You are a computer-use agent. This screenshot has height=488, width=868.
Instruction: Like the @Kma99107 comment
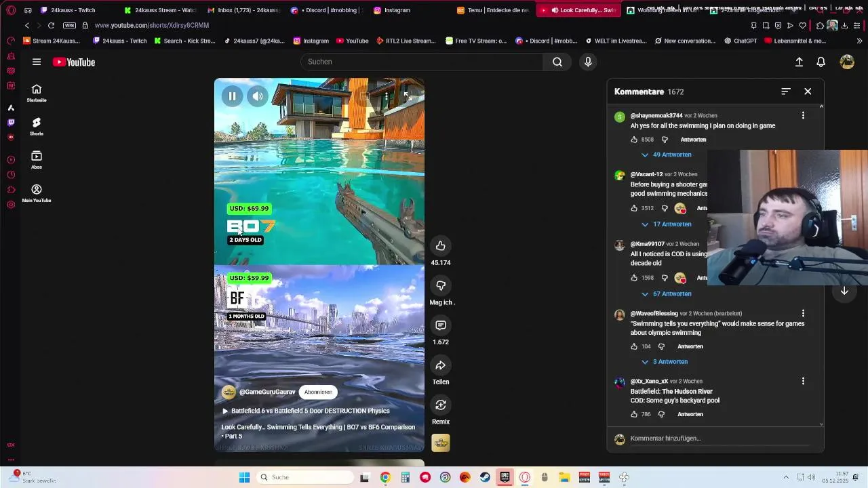click(x=634, y=278)
